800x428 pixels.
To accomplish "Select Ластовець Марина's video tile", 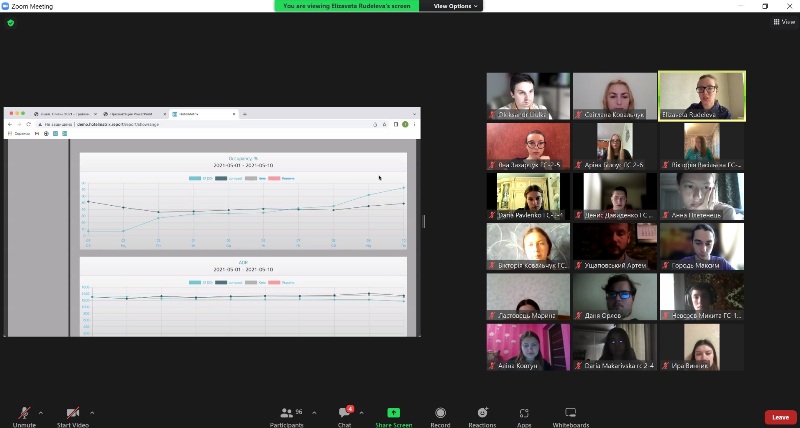I will tap(528, 297).
